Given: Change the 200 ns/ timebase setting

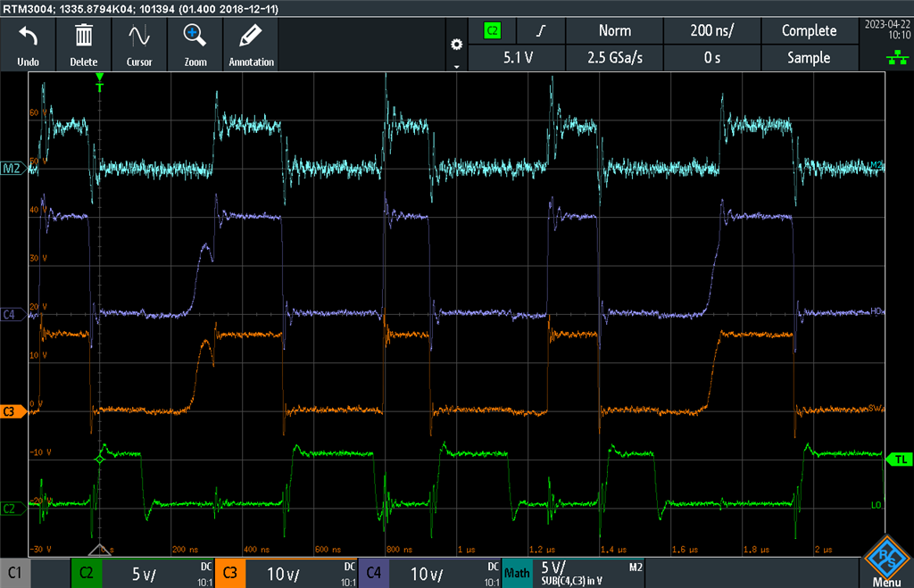Looking at the screenshot, I should click(711, 30).
